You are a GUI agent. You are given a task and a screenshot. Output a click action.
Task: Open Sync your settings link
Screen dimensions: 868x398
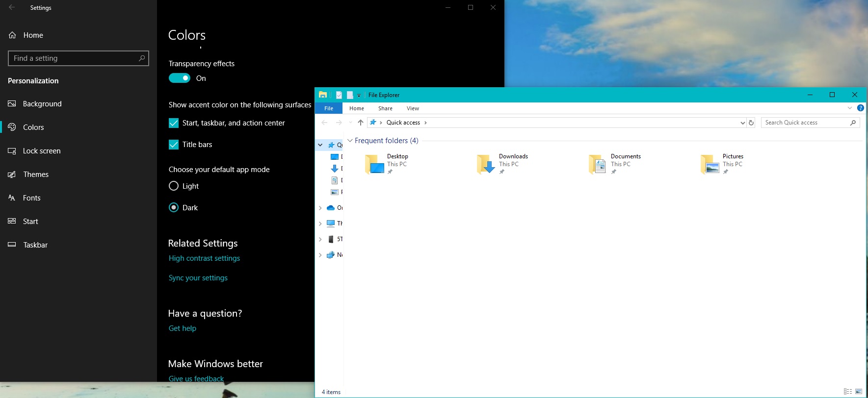198,278
